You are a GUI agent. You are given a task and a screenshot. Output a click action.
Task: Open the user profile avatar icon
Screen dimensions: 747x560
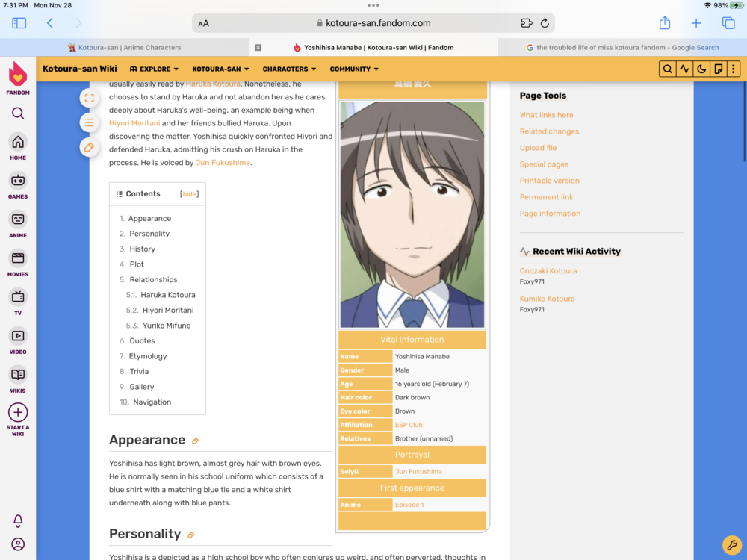pyautogui.click(x=18, y=544)
